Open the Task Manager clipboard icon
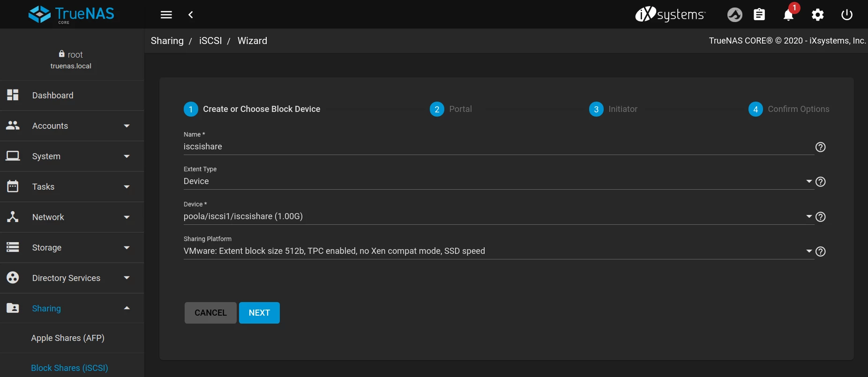Screen dimensions: 868x377 759,15
